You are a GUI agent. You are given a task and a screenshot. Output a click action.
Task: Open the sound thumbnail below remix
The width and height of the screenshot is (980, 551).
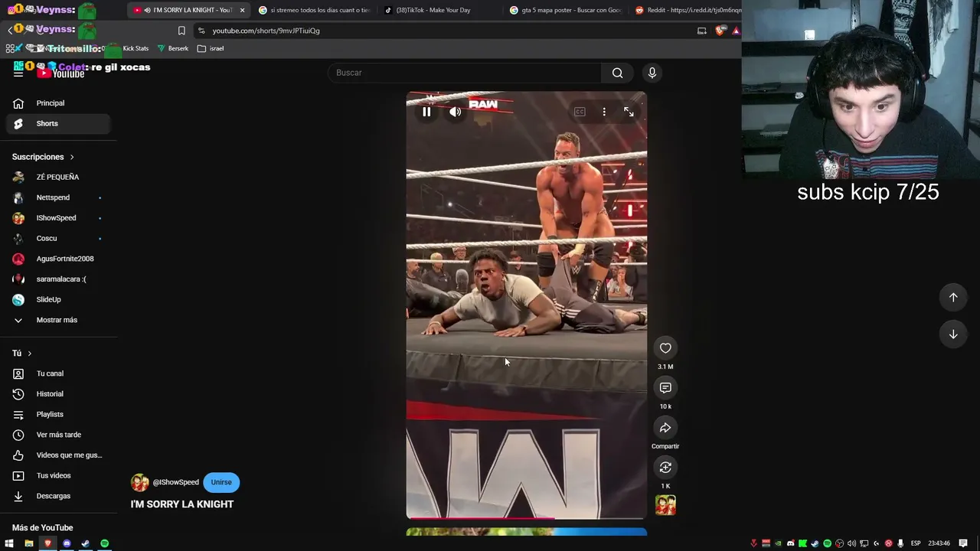tap(665, 505)
